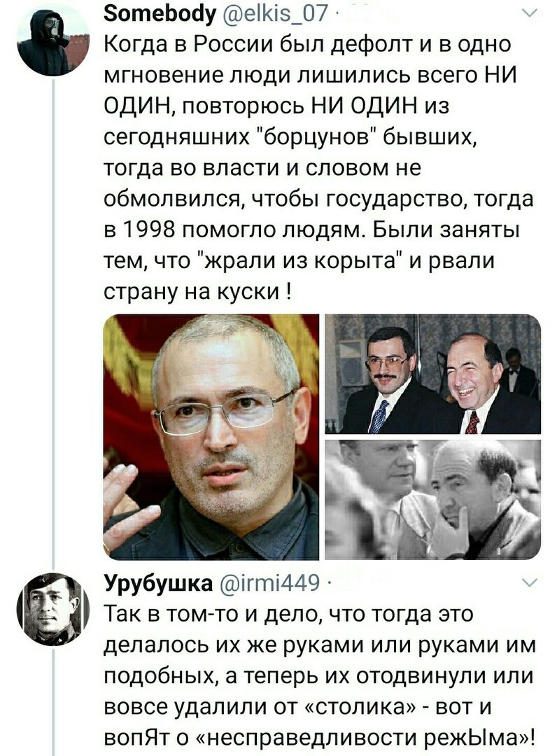Open the Урубушка display name link
This screenshot has height=756, width=557.
[159, 583]
